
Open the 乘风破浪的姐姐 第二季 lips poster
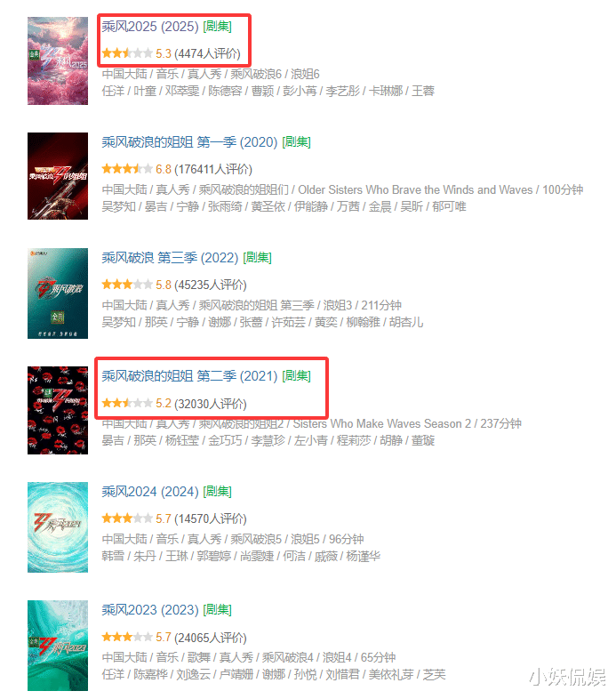click(x=58, y=410)
